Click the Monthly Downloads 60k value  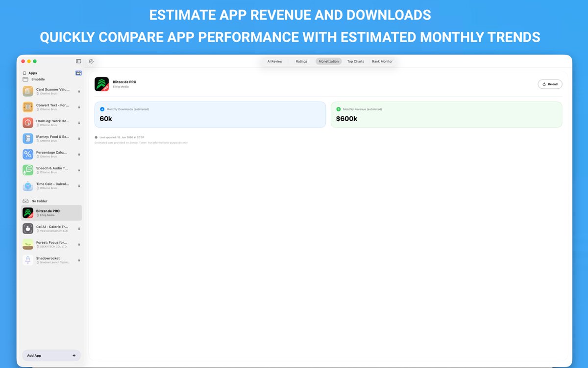[x=106, y=119]
